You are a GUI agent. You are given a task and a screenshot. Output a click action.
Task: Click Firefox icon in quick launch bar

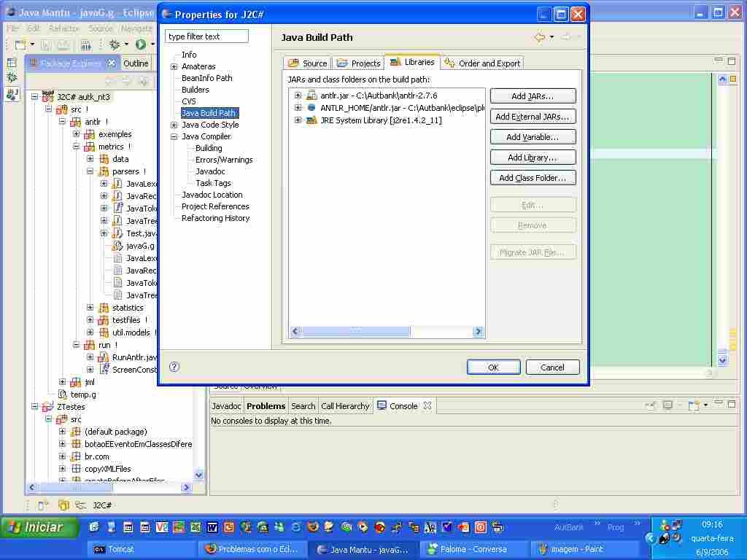pyautogui.click(x=313, y=526)
